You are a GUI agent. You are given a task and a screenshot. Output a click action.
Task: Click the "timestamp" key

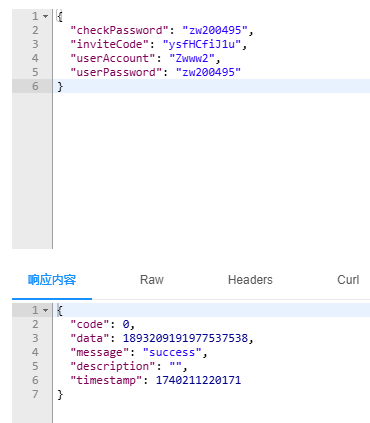(x=106, y=380)
